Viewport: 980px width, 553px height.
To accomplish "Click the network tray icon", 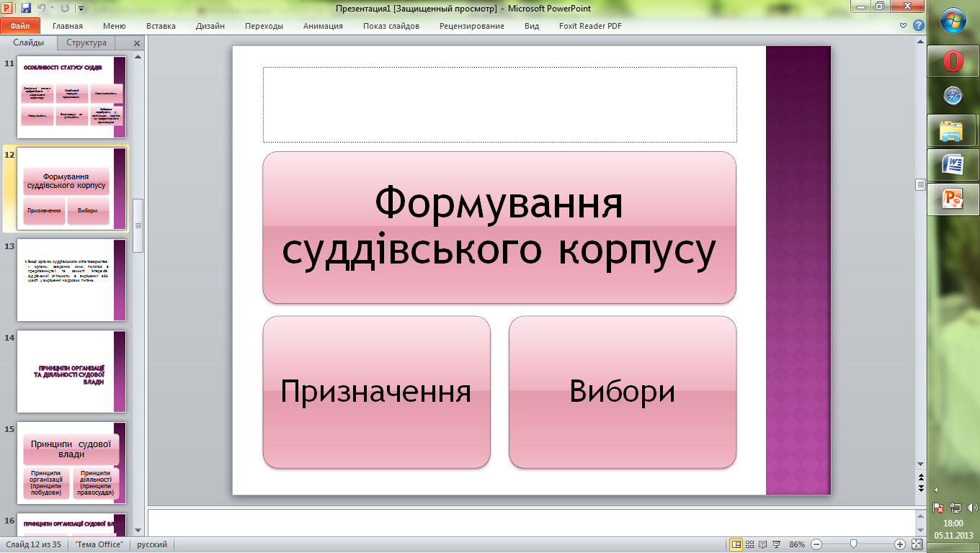I will [954, 507].
